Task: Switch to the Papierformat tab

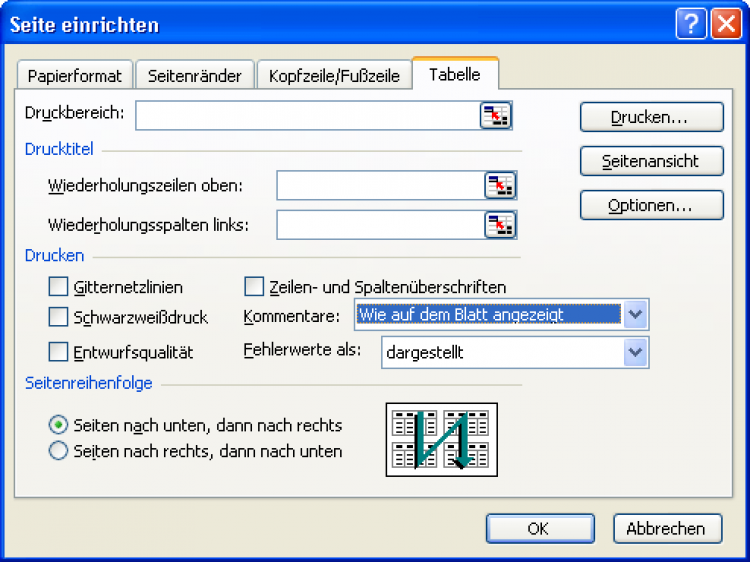Action: coord(75,76)
